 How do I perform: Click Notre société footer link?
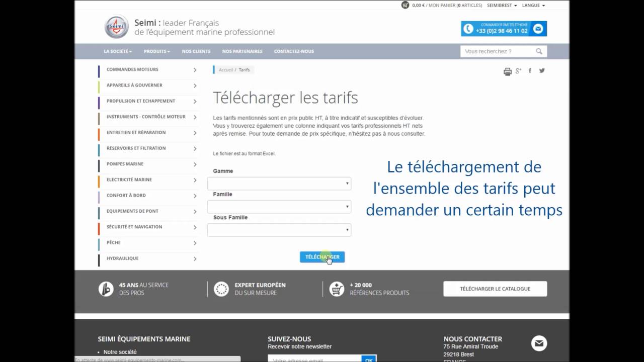pos(120,352)
